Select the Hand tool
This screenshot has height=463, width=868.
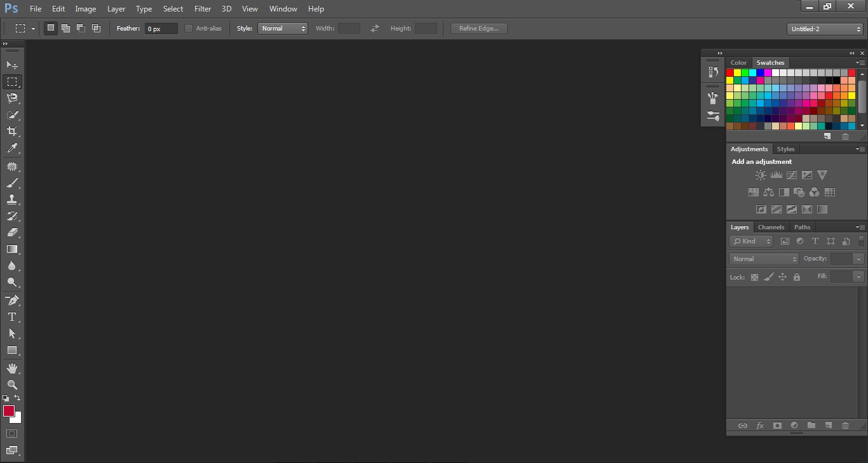tap(12, 368)
